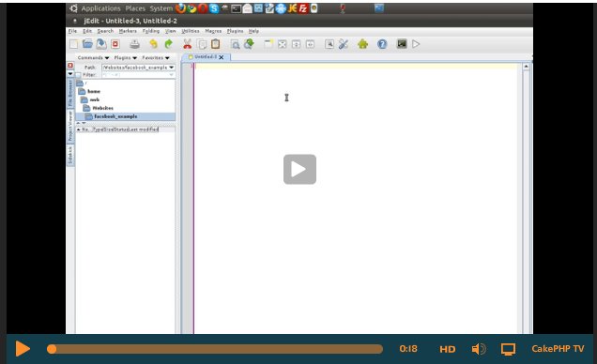The width and height of the screenshot is (597, 364).
Task: Click the Paste clipboard icon
Action: point(216,44)
